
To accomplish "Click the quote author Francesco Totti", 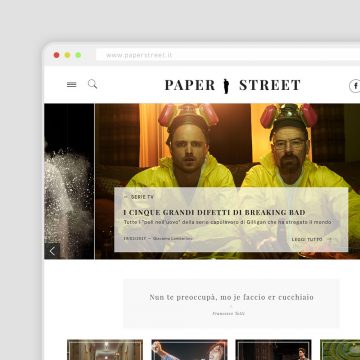I will pyautogui.click(x=229, y=314).
